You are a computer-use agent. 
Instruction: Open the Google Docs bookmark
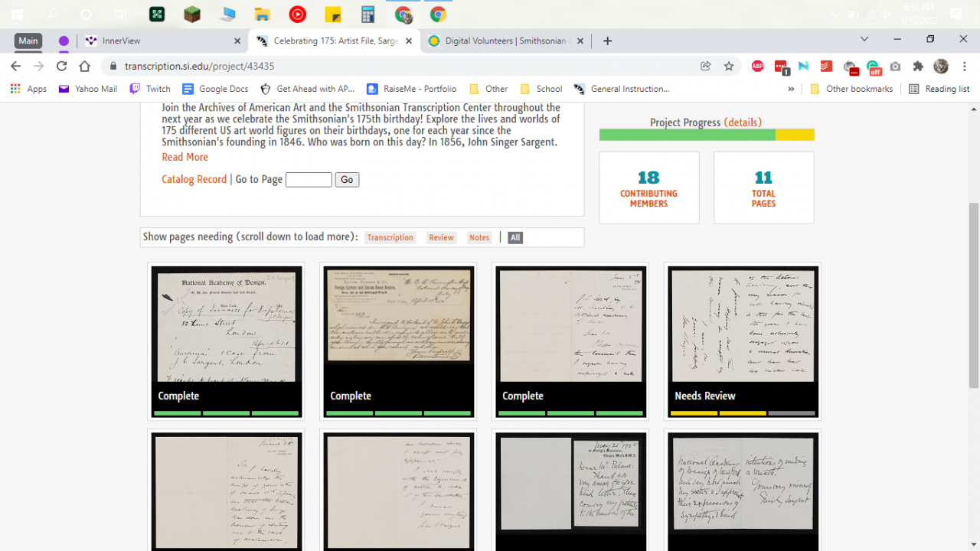pyautogui.click(x=215, y=89)
